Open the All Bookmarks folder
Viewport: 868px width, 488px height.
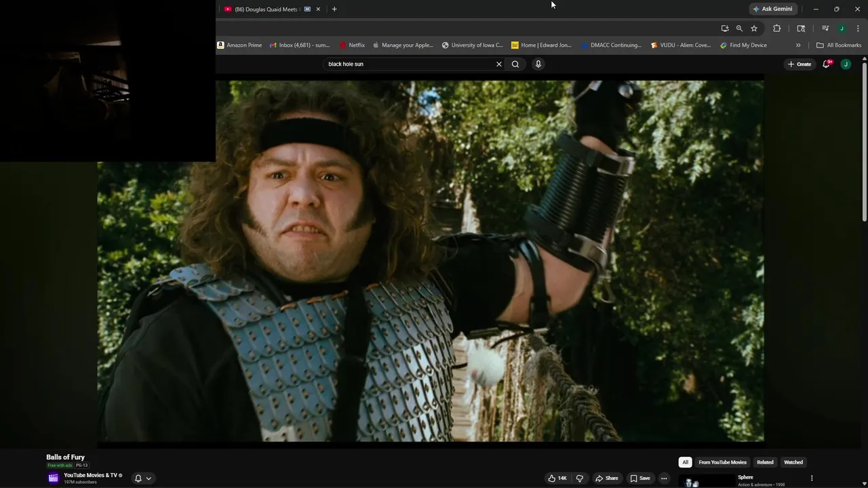click(x=839, y=45)
